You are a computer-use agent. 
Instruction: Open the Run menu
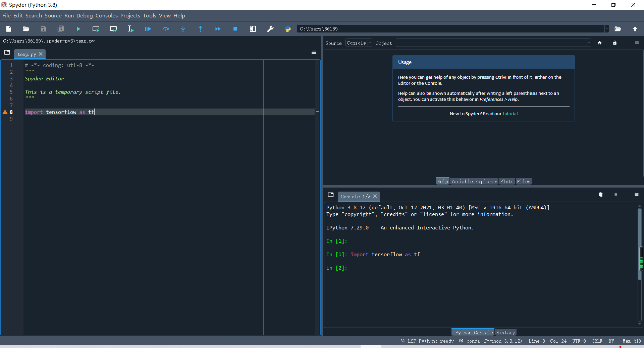pyautogui.click(x=69, y=16)
